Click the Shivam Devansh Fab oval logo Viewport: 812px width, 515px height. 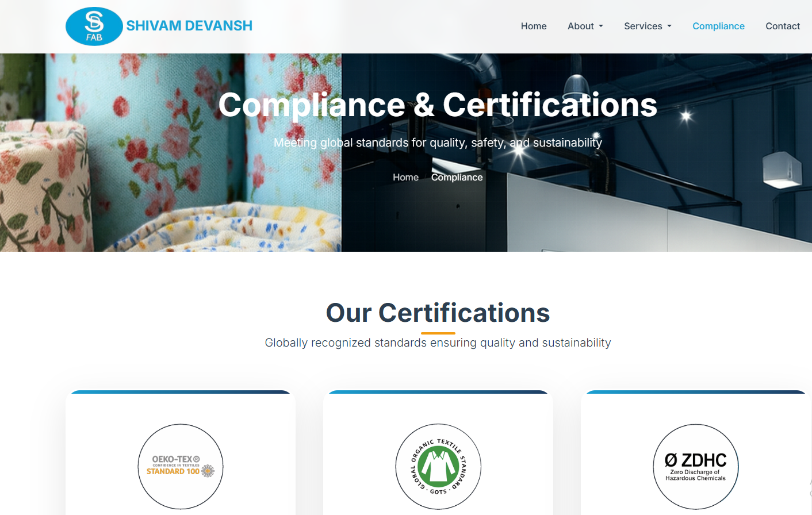94,26
